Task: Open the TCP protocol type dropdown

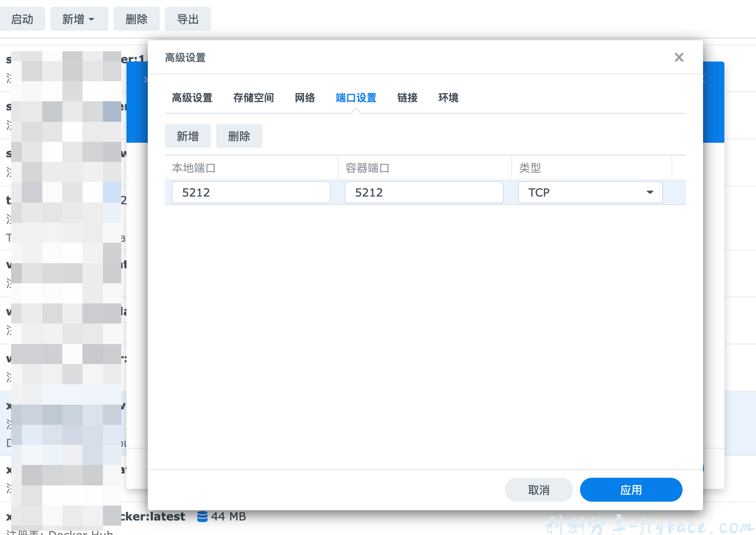Action: [x=589, y=192]
